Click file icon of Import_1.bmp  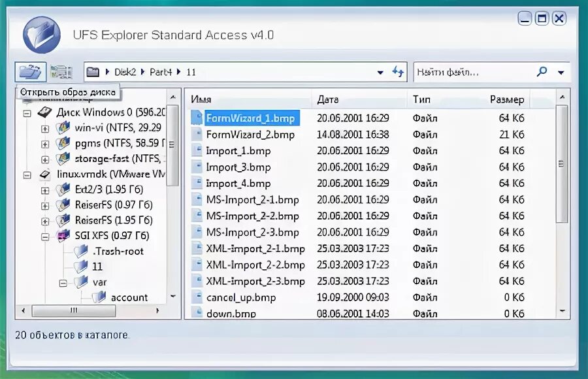click(x=197, y=150)
